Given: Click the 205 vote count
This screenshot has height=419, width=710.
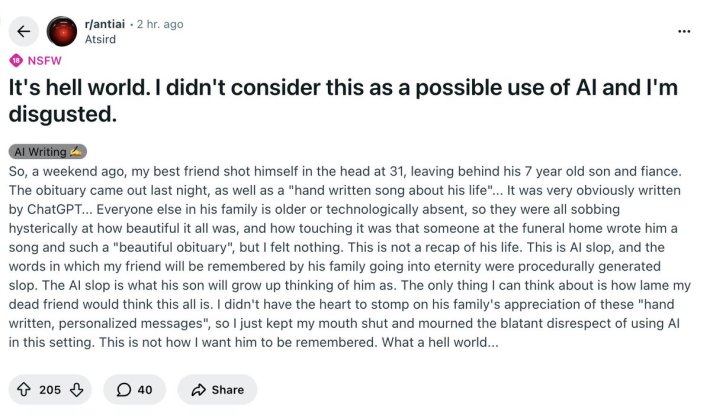Looking at the screenshot, I should coord(49,389).
